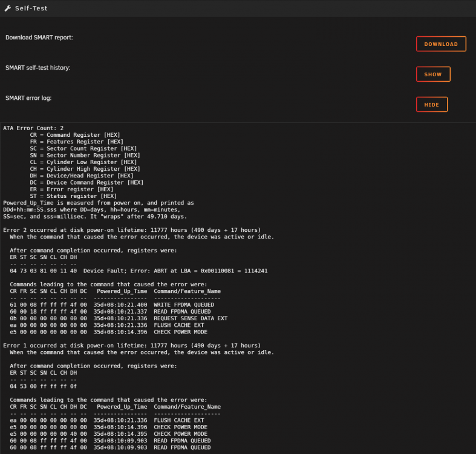Click the wrench icon beside Self-Test
The width and height of the screenshot is (476, 454).
point(8,8)
